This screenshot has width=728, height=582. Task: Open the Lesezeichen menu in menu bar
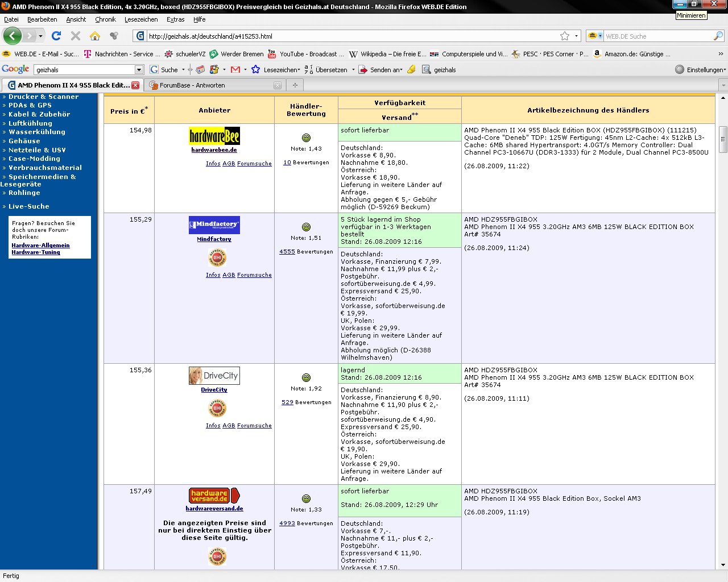click(x=141, y=19)
